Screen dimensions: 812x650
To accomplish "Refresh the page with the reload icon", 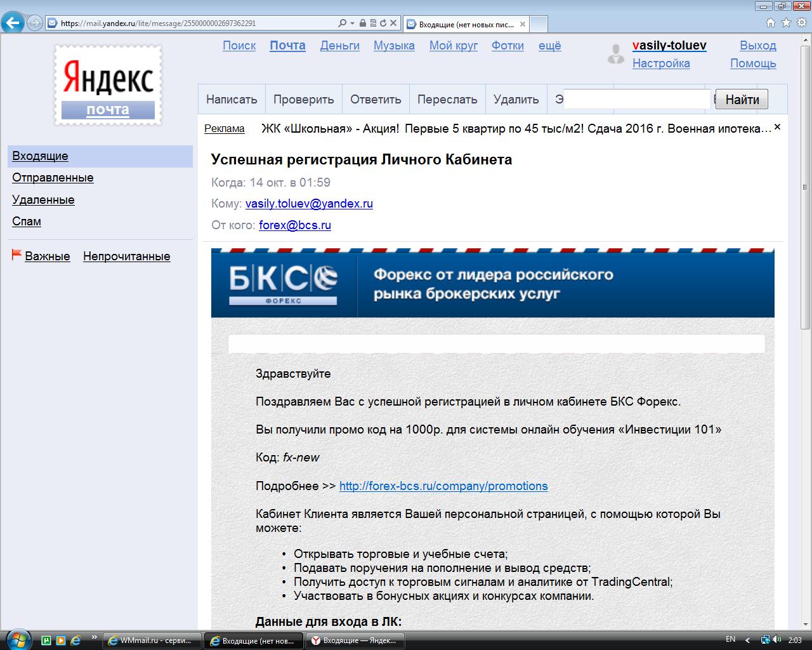I will tap(383, 23).
